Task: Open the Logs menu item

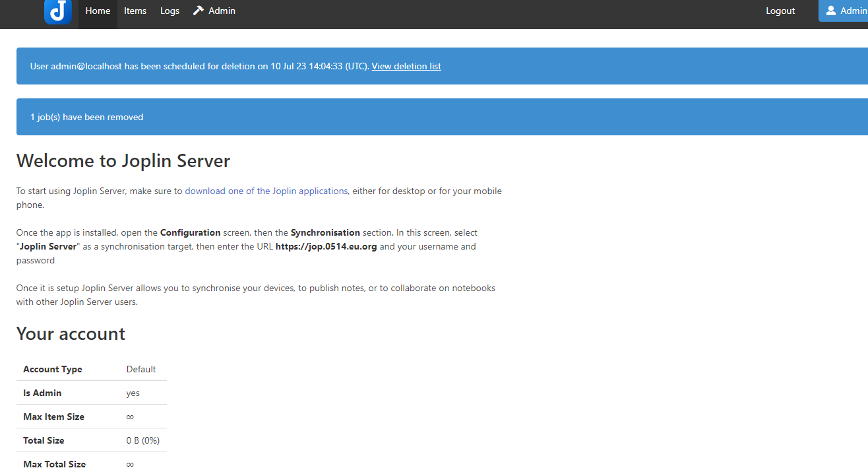Action: [x=170, y=11]
